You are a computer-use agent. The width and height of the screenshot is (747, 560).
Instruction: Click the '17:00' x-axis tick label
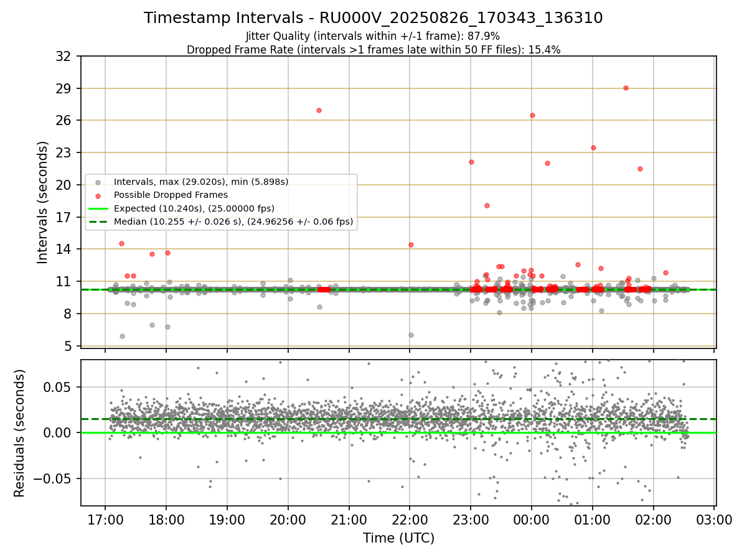(105, 519)
